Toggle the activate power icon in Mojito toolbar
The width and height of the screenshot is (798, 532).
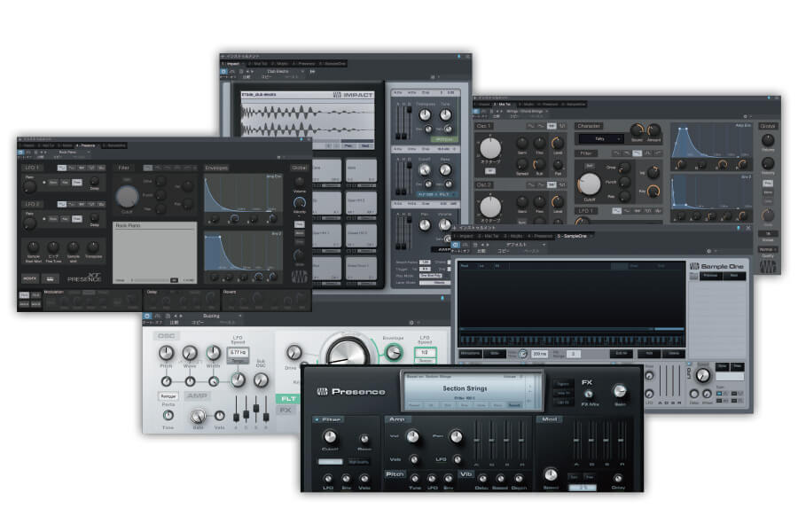147,317
